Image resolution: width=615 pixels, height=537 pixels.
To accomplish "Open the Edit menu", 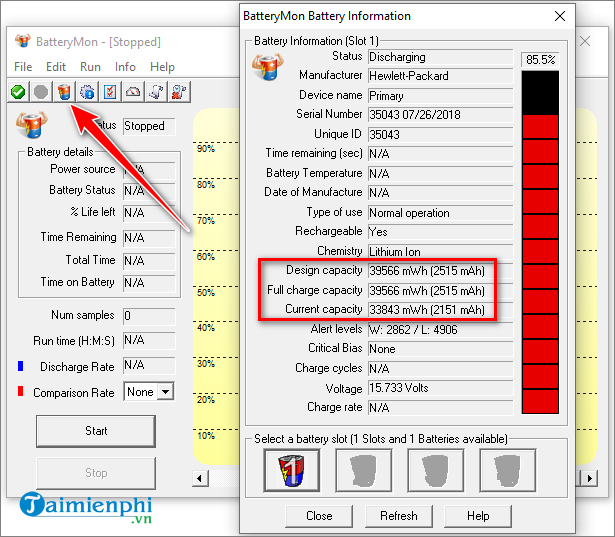I will pyautogui.click(x=56, y=67).
